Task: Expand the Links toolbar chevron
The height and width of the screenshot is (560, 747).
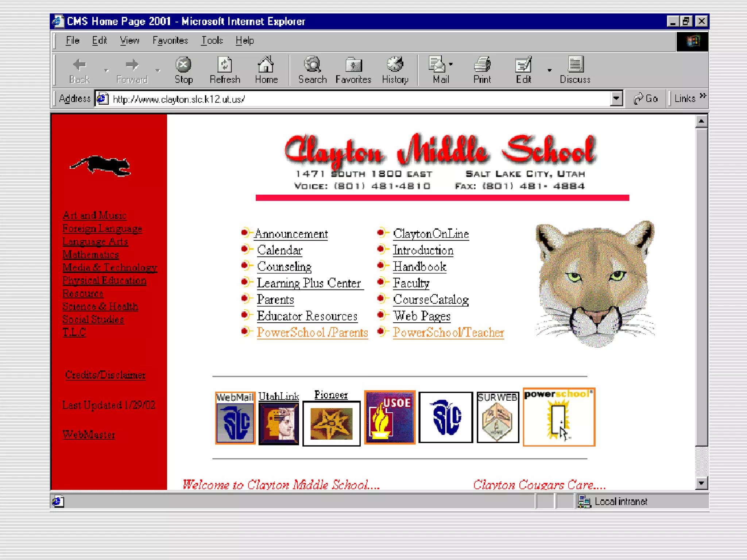Action: [x=703, y=96]
